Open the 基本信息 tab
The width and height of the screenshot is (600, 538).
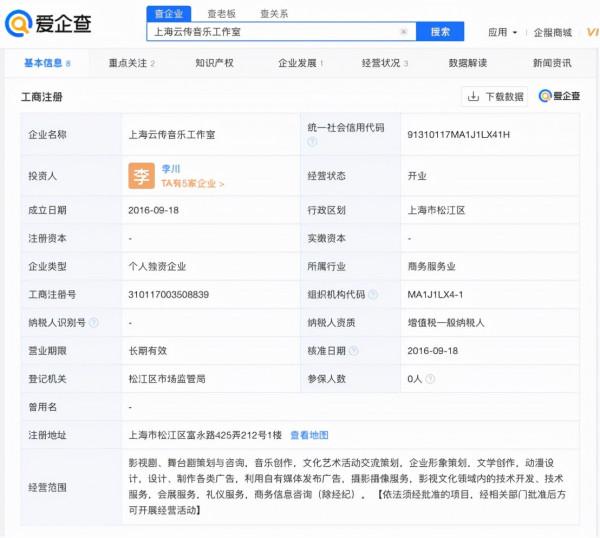click(47, 63)
